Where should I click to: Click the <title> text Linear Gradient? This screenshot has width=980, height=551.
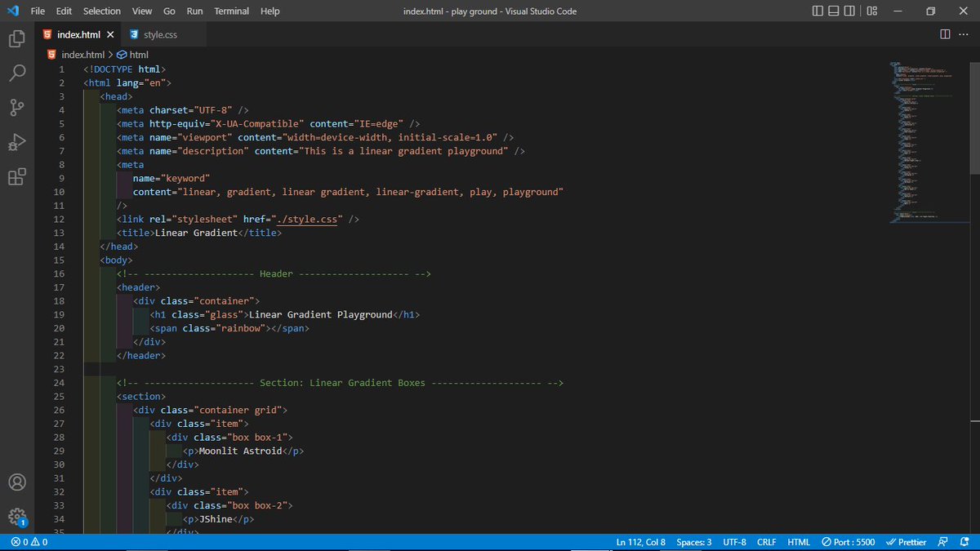(196, 233)
